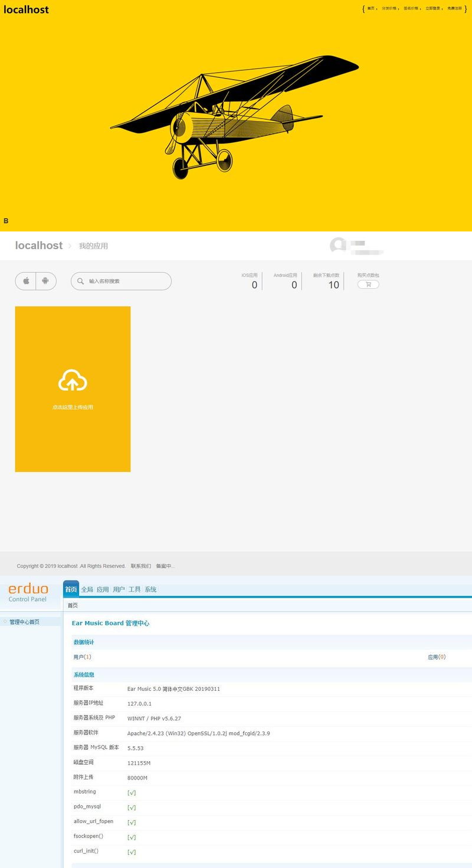Click the Android应用 count of 0

pos(294,285)
